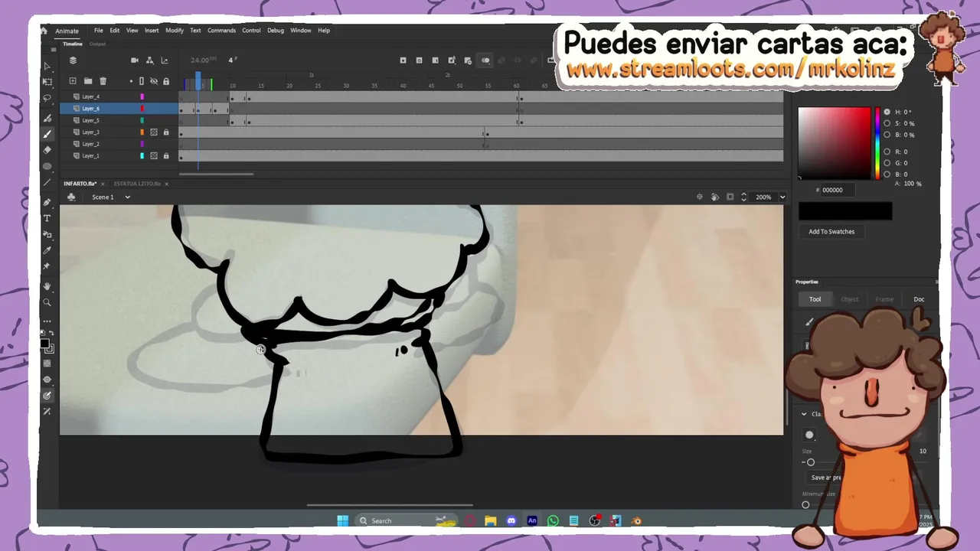Select the active Brush tool
980x551 pixels.
47,134
